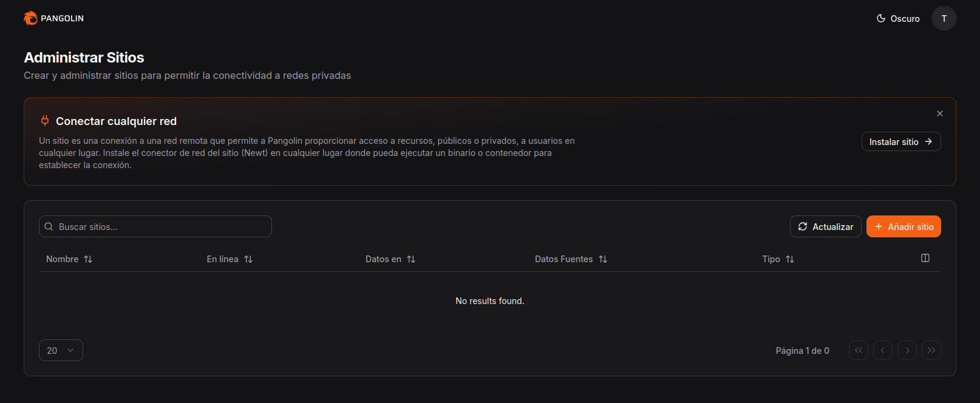
Task: Click the Pangolin logo icon
Action: pyautogui.click(x=30, y=18)
